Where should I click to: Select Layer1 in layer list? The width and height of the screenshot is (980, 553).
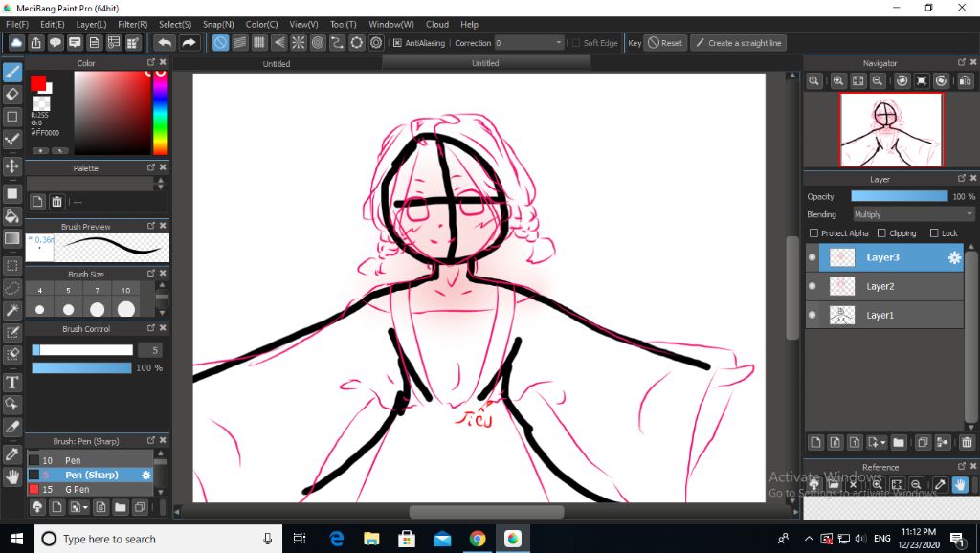[x=884, y=315]
